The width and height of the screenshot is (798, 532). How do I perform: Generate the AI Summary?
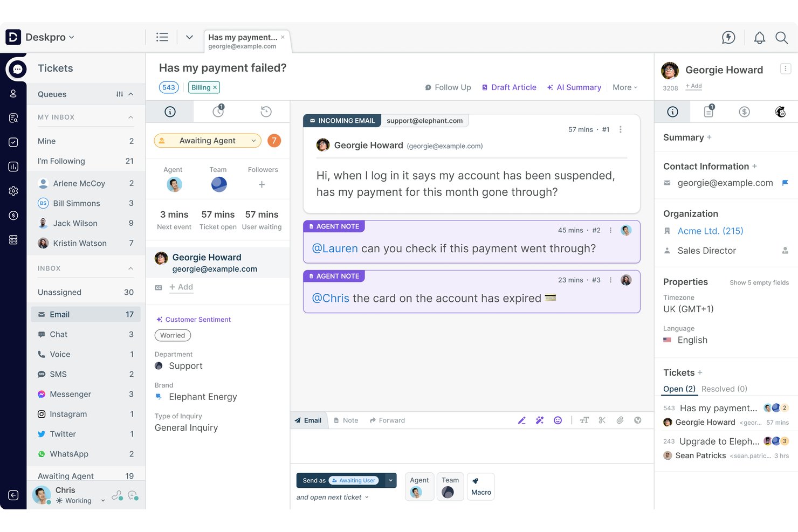click(x=574, y=87)
